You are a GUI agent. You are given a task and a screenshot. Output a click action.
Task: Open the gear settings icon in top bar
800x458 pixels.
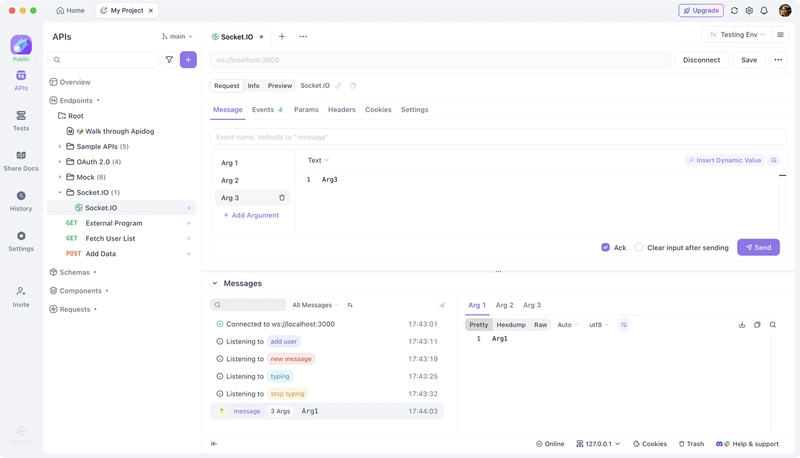749,10
